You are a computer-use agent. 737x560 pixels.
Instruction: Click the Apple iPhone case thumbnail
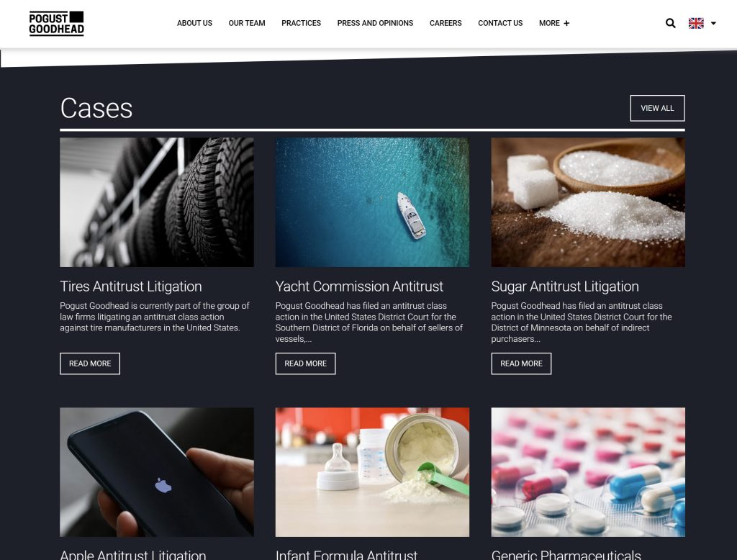pyautogui.click(x=156, y=472)
